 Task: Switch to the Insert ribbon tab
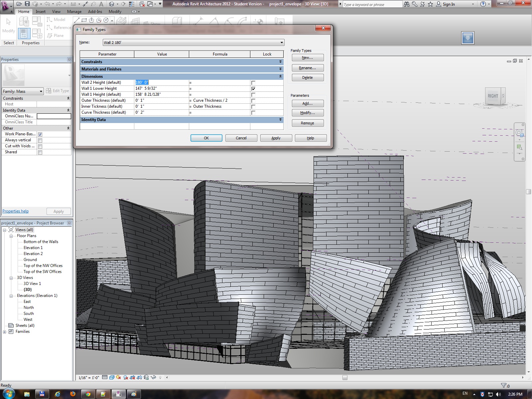point(41,12)
